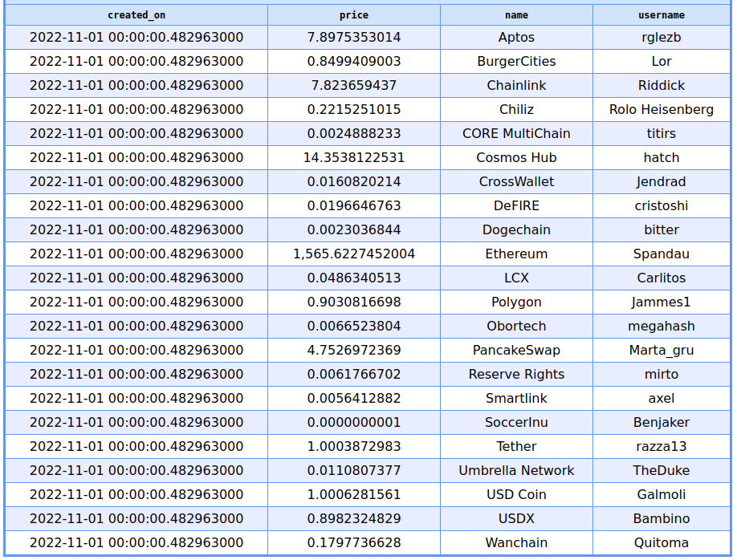Select the USD Coin name cell

click(x=516, y=495)
